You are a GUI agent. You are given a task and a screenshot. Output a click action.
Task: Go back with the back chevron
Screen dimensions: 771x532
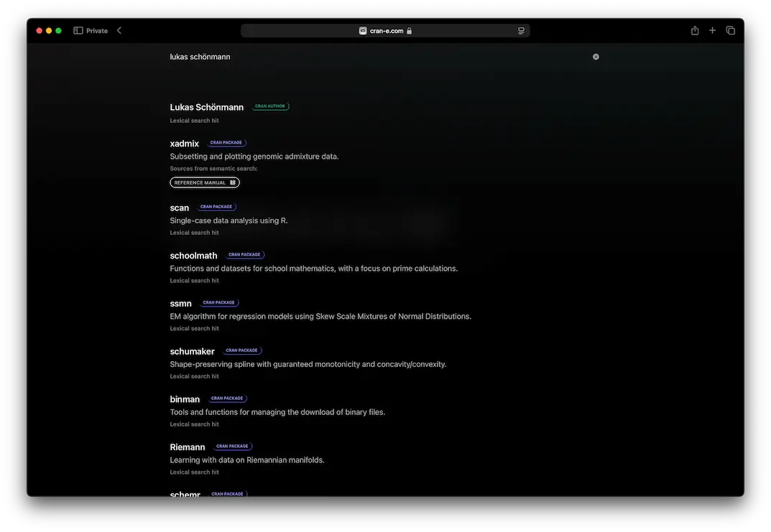[x=119, y=31]
